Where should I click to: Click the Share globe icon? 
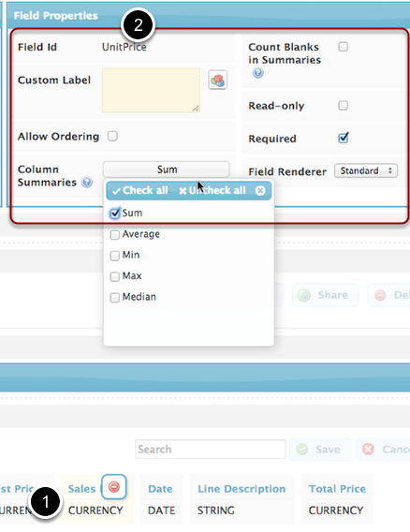tap(304, 295)
